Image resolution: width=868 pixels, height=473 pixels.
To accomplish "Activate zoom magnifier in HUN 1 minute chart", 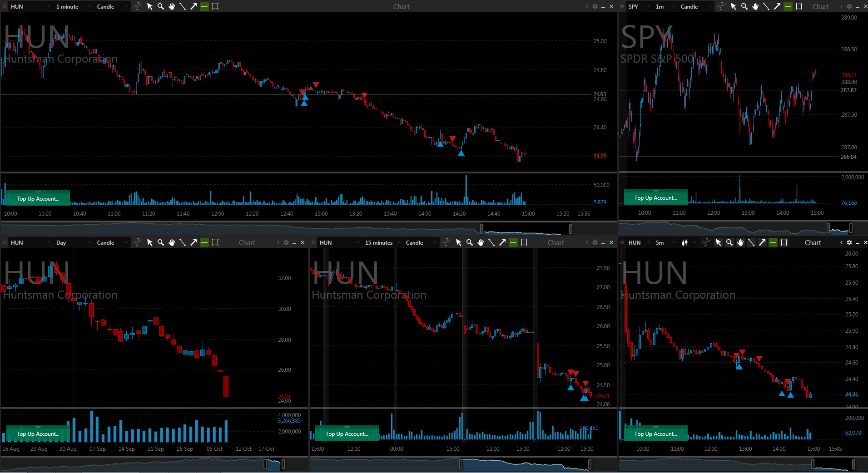I will (x=161, y=6).
